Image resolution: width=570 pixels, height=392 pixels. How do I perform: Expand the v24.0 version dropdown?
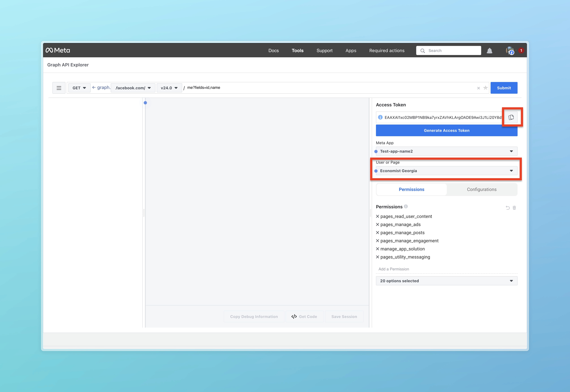[169, 88]
